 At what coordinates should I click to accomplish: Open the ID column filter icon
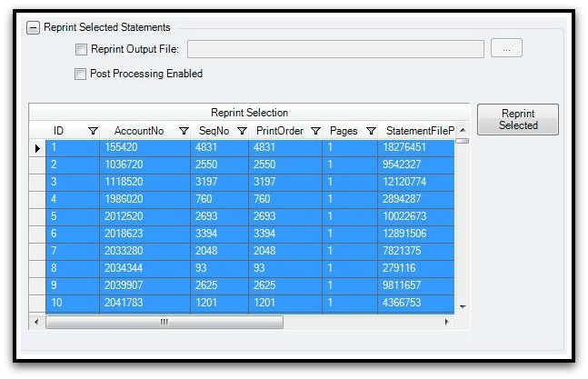93,131
